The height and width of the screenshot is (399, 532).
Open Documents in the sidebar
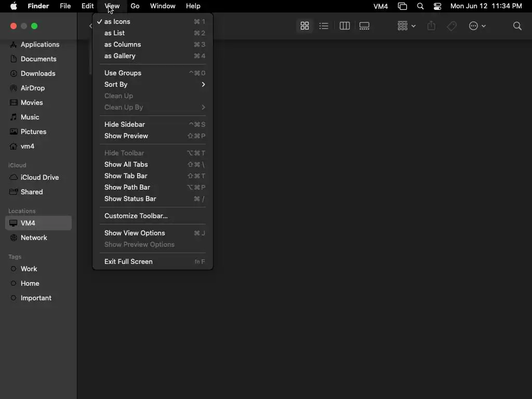pos(38,59)
